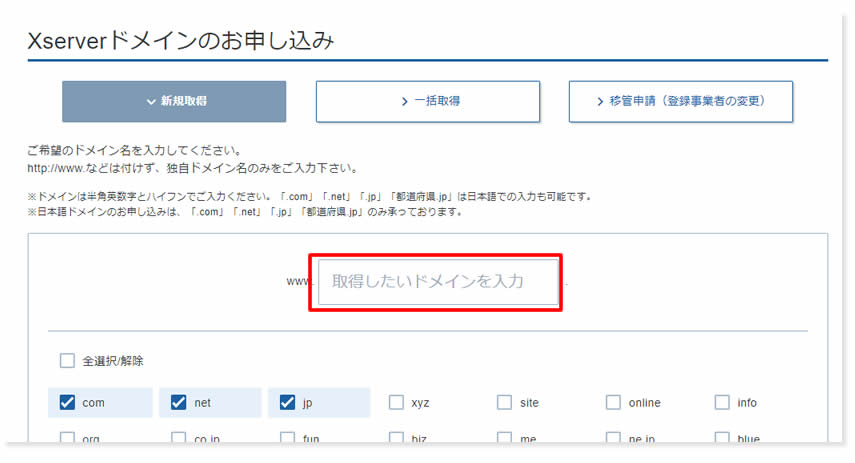
Task: Click the domain name input field
Action: point(438,282)
